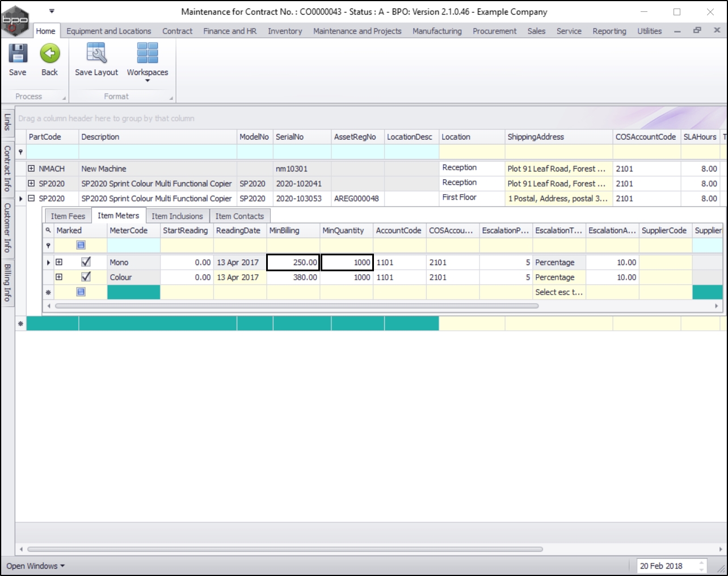
Task: Sort by the SerialNo column header
Action: tap(302, 137)
